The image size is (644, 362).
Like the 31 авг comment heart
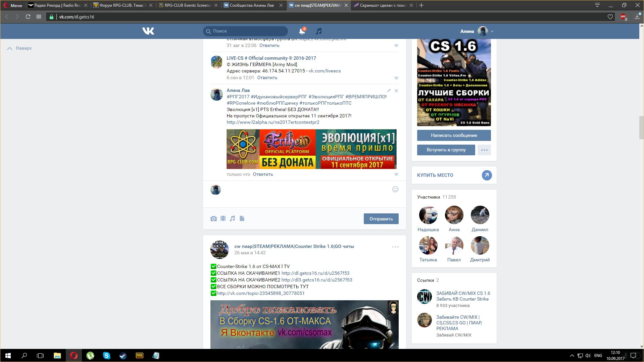tap(396, 46)
